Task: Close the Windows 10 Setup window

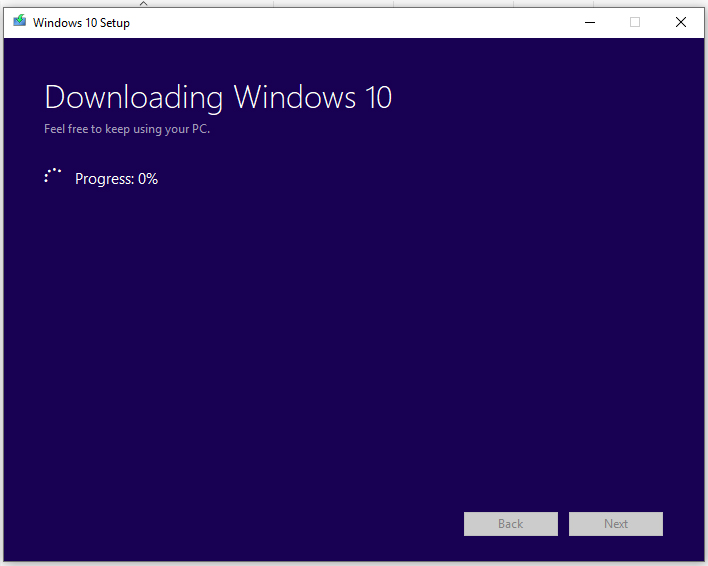Action: 681,22
